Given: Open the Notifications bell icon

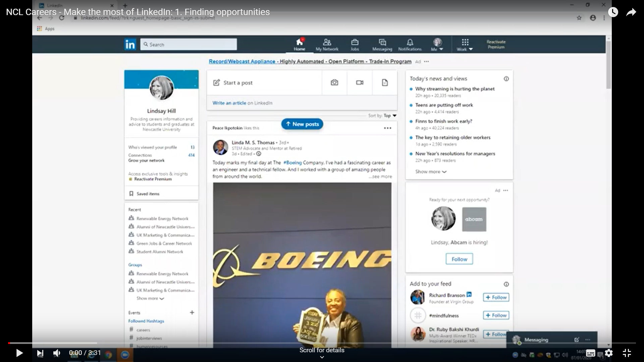Looking at the screenshot, I should [x=410, y=44].
